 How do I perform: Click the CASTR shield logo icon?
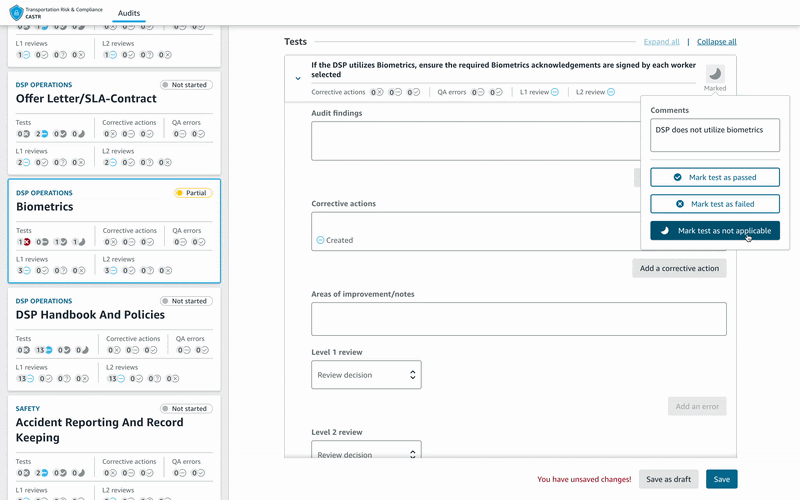[16, 12]
